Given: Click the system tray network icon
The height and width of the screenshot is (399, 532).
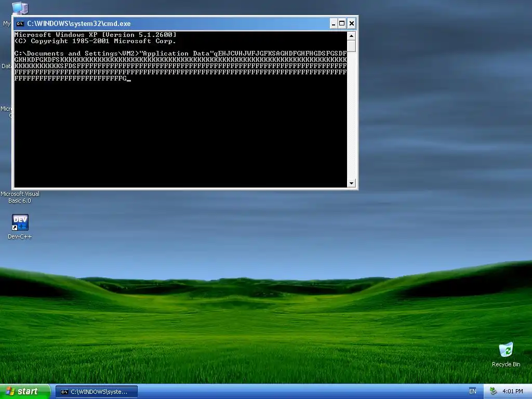Looking at the screenshot, I should tap(493, 392).
